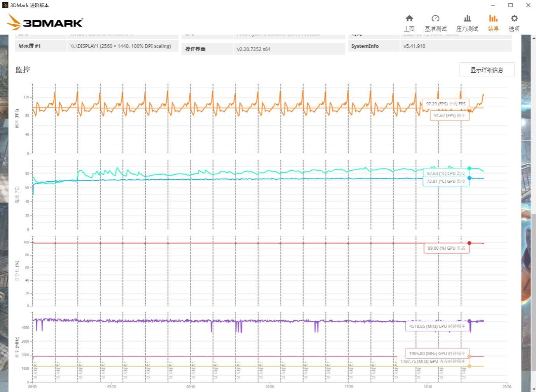Minimize the 3DMark window
This screenshot has height=392, width=536.
pyautogui.click(x=493, y=5)
